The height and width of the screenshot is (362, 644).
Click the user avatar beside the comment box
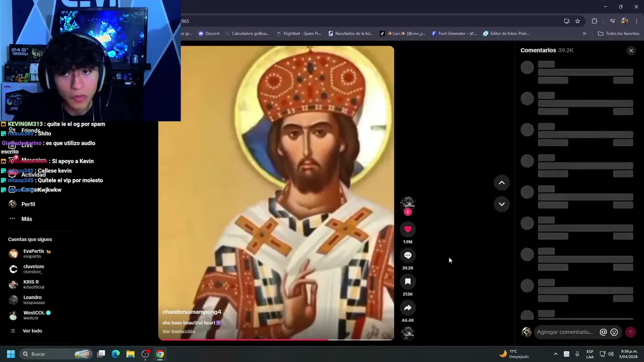tap(526, 332)
